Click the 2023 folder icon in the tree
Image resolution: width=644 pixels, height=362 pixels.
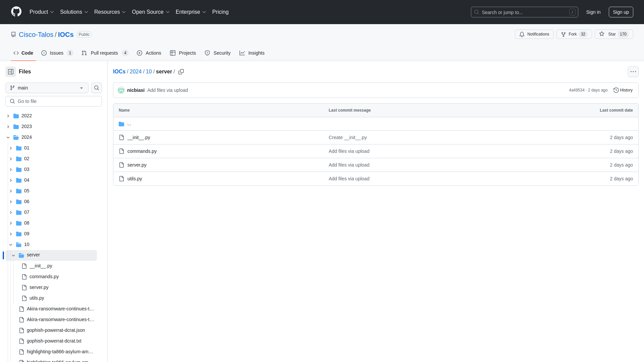click(x=16, y=127)
